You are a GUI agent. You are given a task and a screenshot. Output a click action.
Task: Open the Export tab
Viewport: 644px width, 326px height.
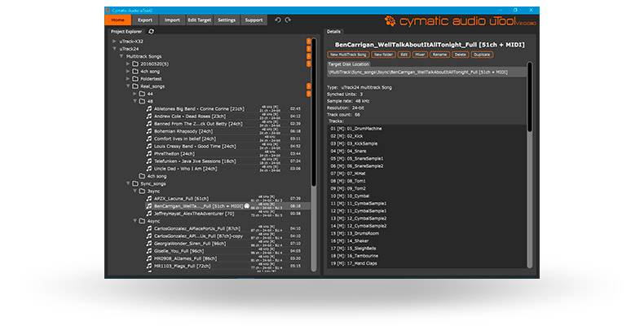click(x=145, y=20)
